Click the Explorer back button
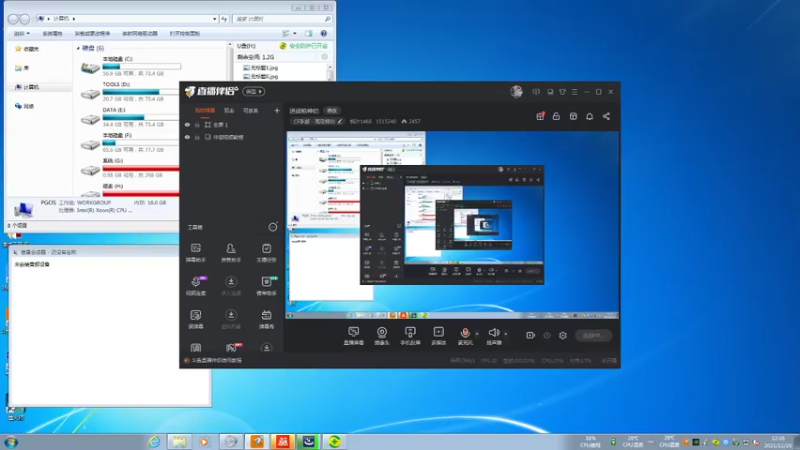This screenshot has width=800, height=450. point(13,19)
